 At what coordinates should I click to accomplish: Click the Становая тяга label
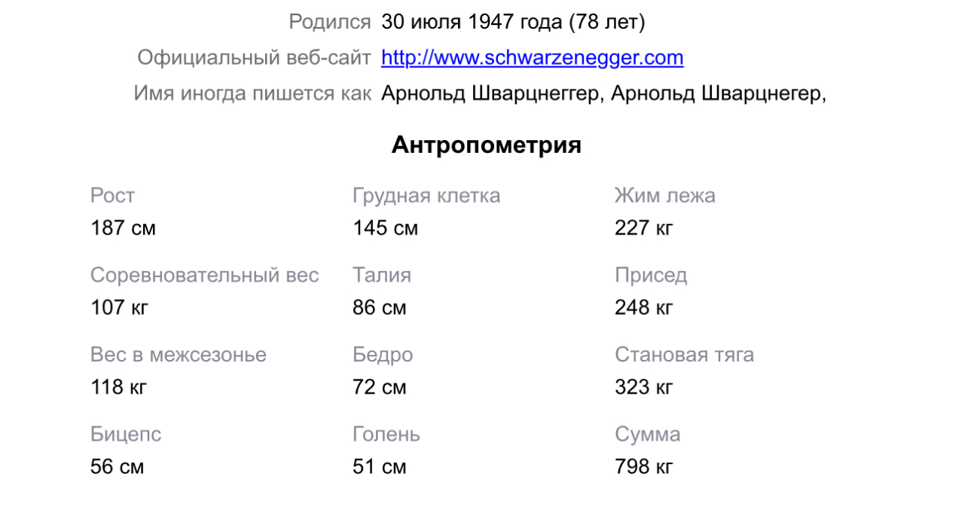(684, 355)
